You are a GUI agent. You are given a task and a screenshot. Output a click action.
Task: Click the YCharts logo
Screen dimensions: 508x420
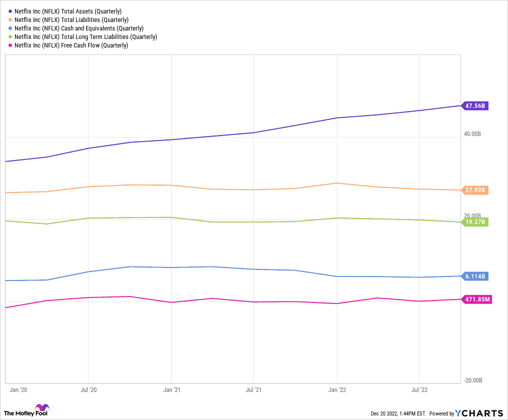[x=479, y=413]
